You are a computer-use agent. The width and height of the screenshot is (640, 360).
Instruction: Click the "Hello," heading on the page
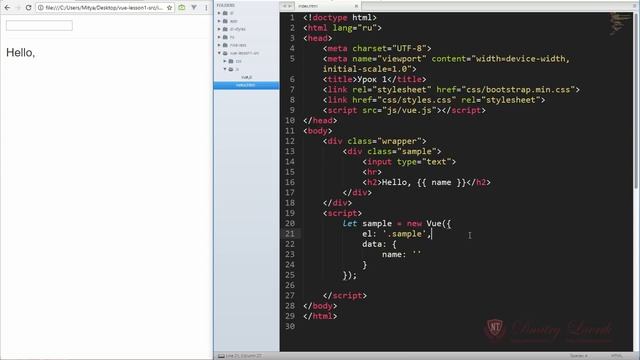click(20, 53)
